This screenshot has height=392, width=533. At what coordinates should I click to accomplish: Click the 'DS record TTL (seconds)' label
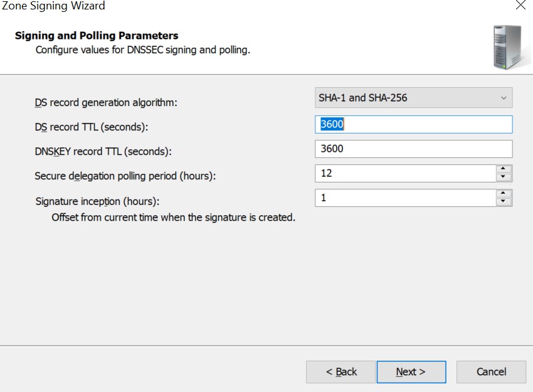(x=92, y=127)
